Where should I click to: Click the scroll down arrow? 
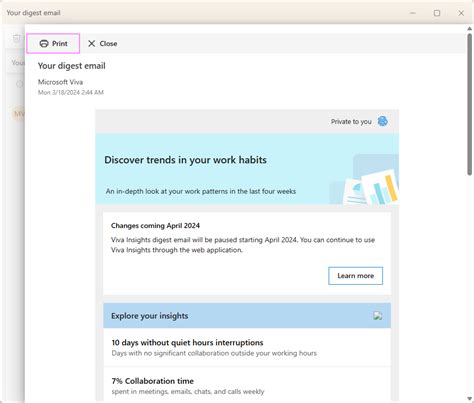(469, 398)
